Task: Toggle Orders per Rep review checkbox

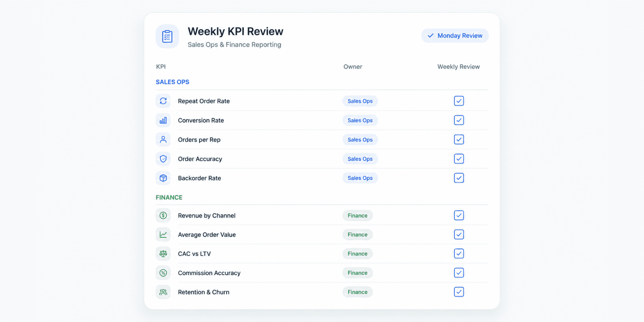Action: 459,139
